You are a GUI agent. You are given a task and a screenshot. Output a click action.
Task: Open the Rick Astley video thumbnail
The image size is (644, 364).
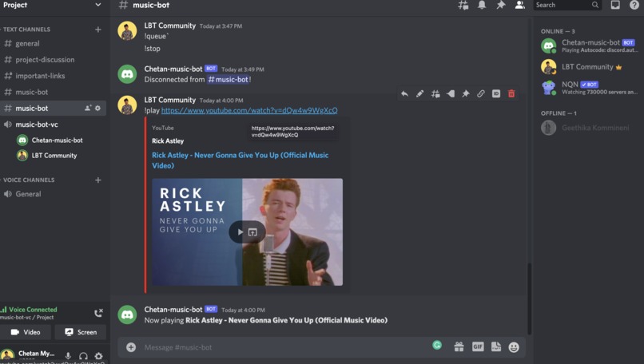247,231
